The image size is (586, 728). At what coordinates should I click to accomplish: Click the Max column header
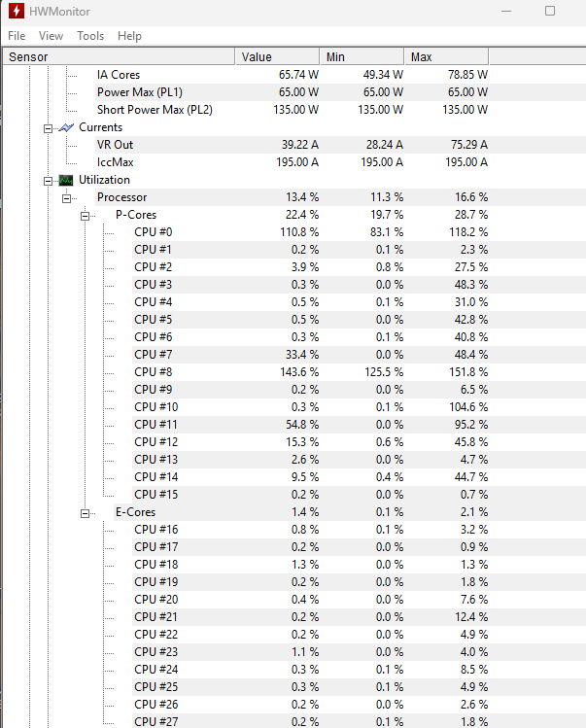click(446, 56)
